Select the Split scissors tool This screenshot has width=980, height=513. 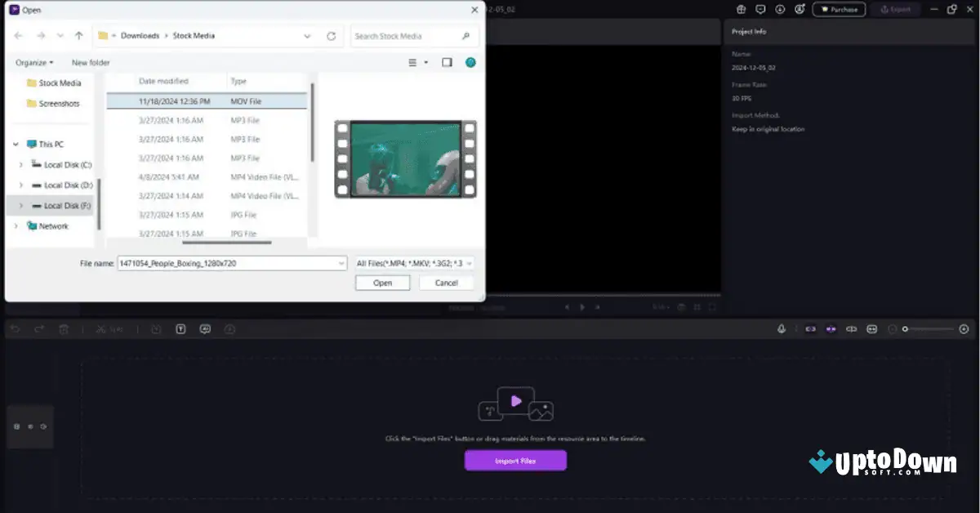tap(101, 328)
